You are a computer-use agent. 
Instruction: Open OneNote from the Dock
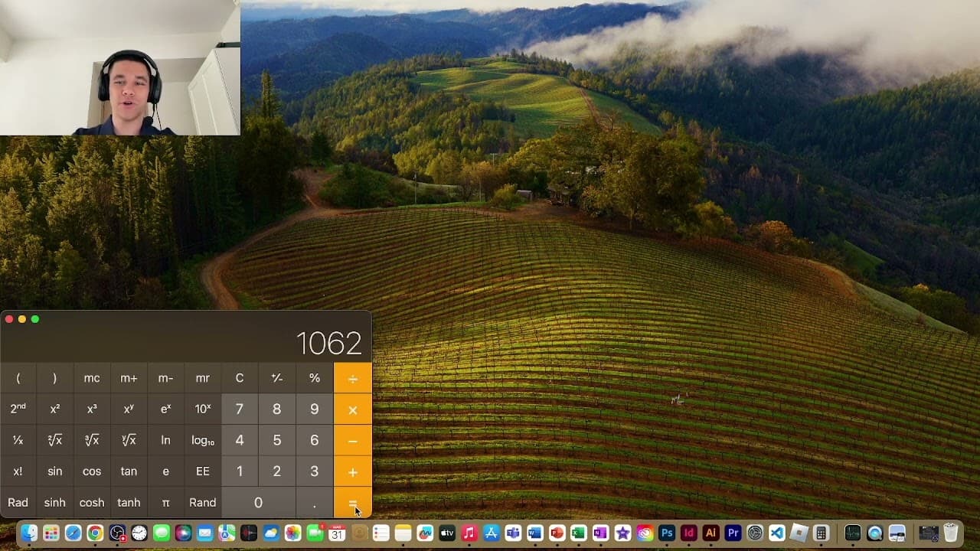point(600,533)
